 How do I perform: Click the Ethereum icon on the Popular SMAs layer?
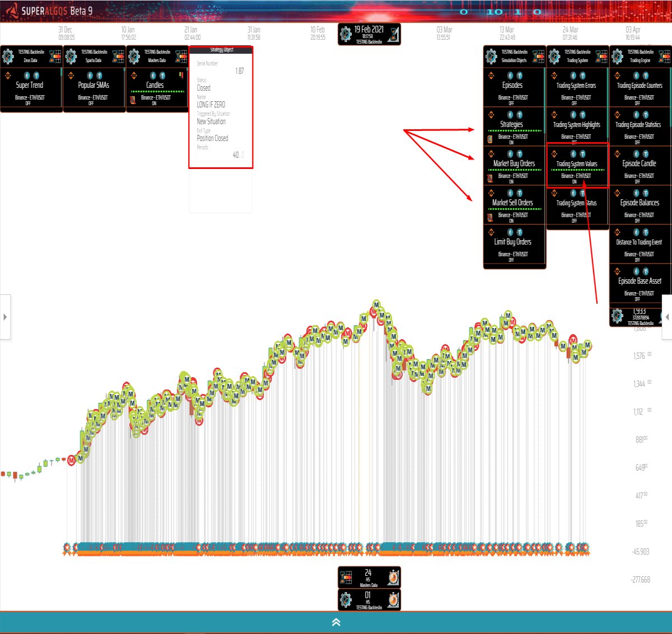pos(90,76)
